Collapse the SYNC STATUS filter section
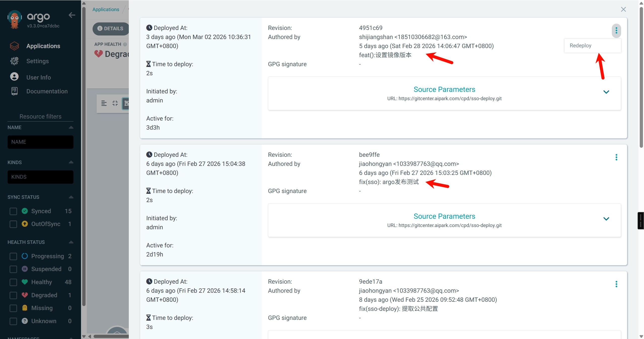The height and width of the screenshot is (339, 644). tap(71, 197)
